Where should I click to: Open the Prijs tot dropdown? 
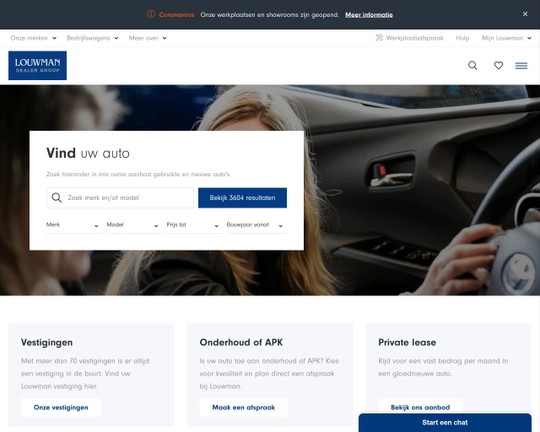pos(194,225)
